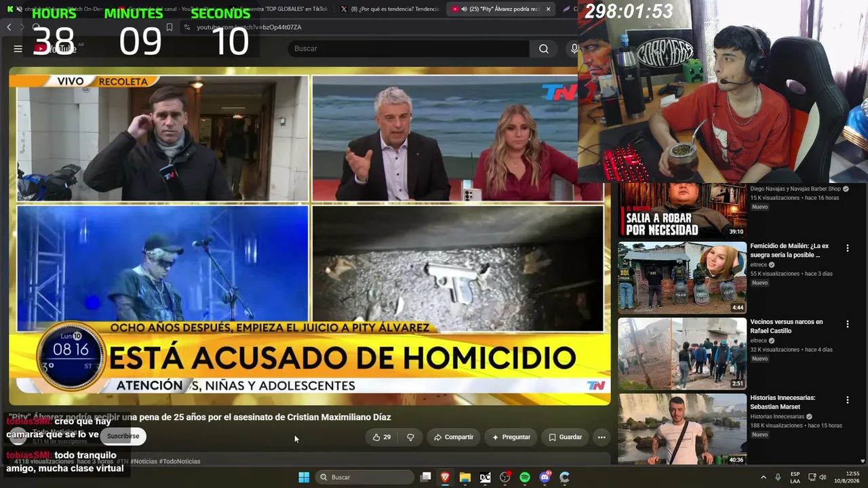The image size is (868, 488).
Task: Save video with the Guardar button
Action: tap(565, 437)
